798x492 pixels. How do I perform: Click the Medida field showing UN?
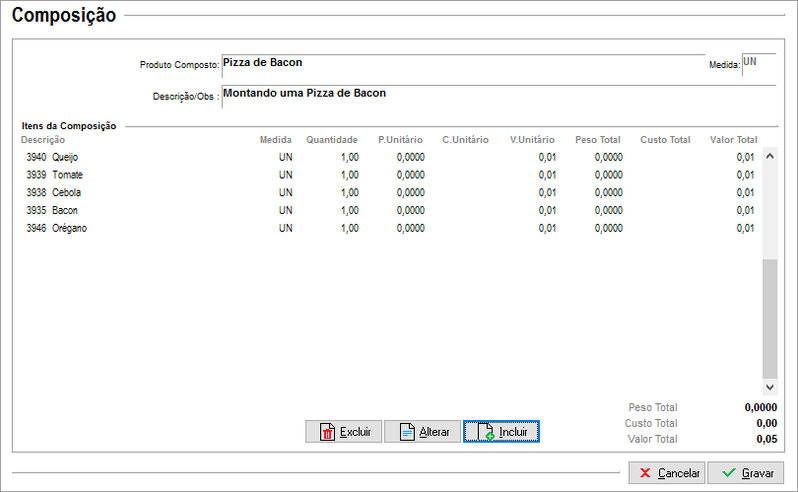point(757,64)
